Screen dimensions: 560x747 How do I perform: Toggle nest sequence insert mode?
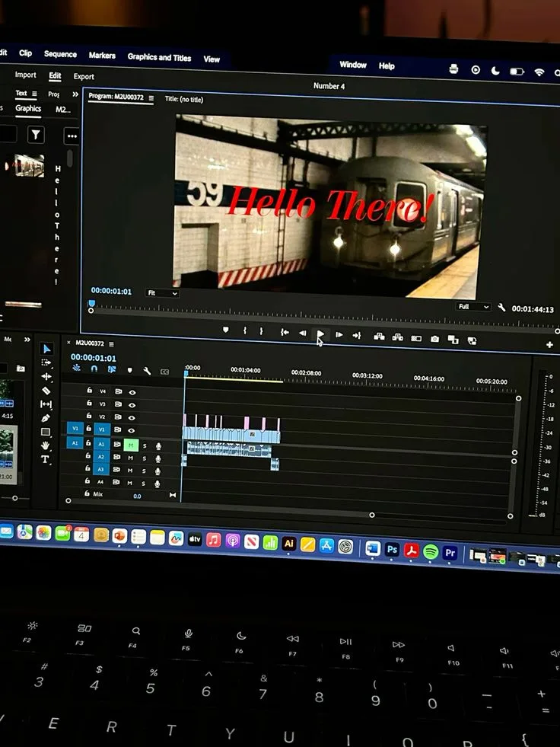(76, 368)
